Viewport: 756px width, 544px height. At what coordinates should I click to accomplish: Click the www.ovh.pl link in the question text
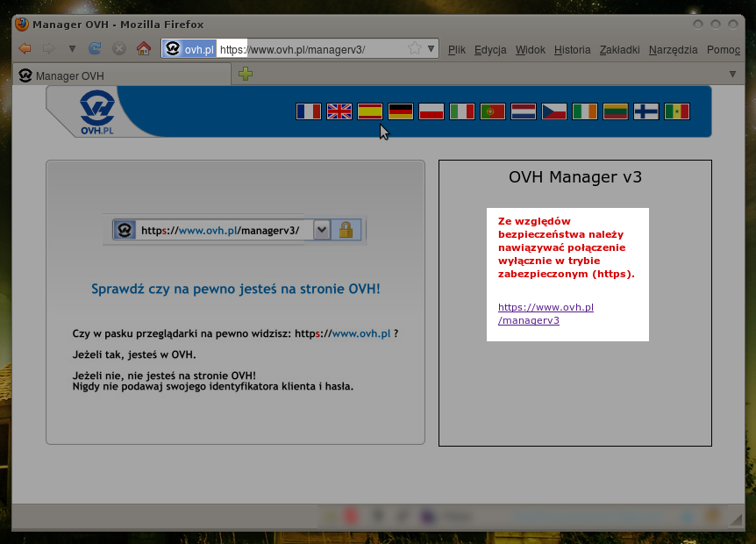pyautogui.click(x=361, y=333)
